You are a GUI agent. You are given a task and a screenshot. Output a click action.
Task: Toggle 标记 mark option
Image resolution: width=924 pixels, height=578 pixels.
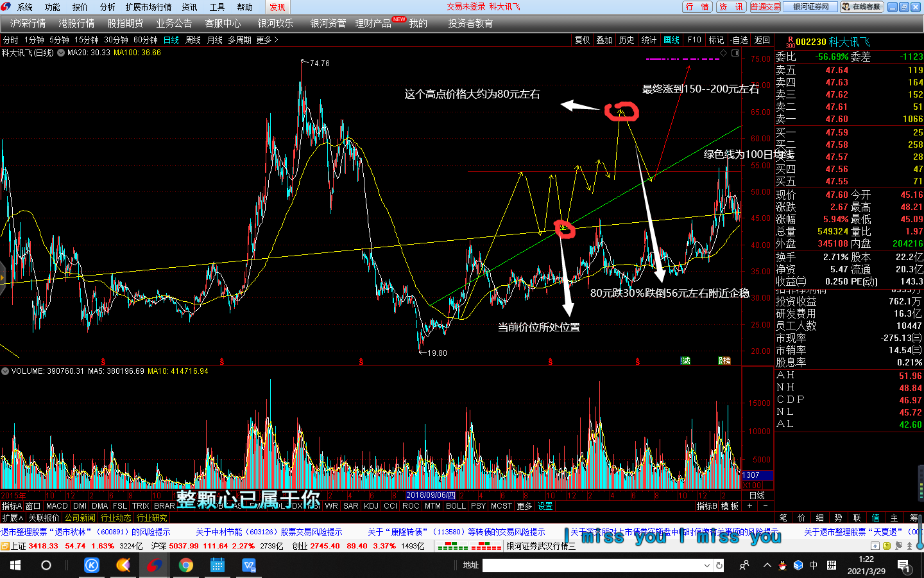click(716, 40)
